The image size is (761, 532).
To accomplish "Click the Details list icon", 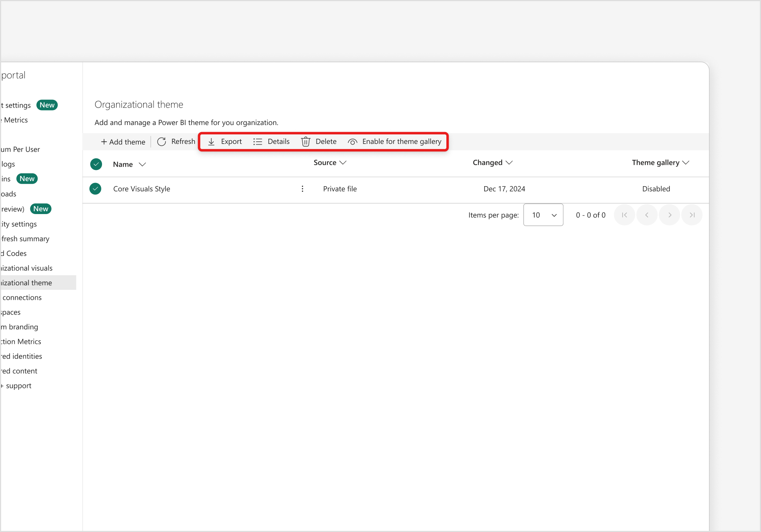I will [x=258, y=142].
